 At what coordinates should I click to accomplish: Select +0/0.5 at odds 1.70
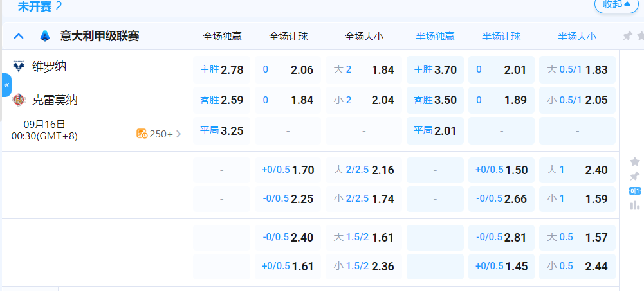pyautogui.click(x=288, y=170)
